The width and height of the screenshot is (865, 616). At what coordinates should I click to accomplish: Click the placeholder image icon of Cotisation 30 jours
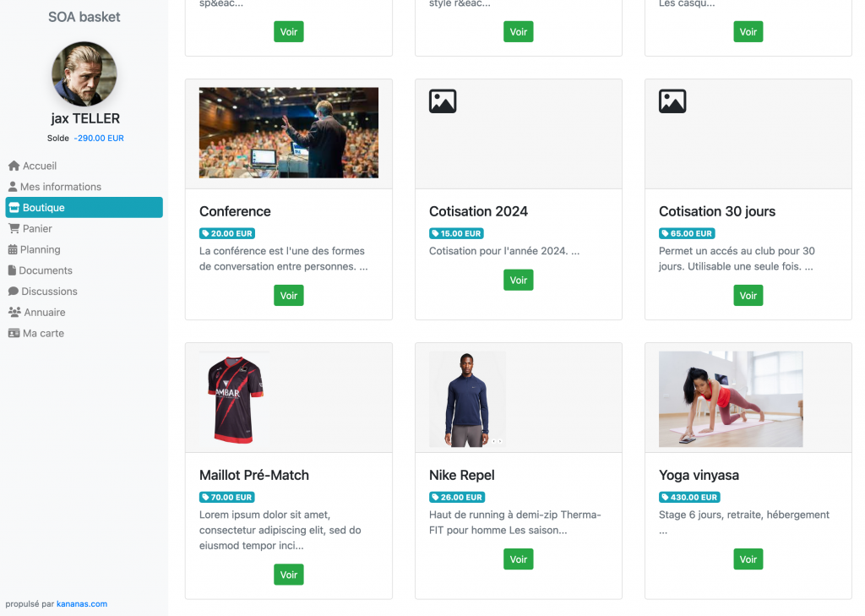pyautogui.click(x=672, y=101)
